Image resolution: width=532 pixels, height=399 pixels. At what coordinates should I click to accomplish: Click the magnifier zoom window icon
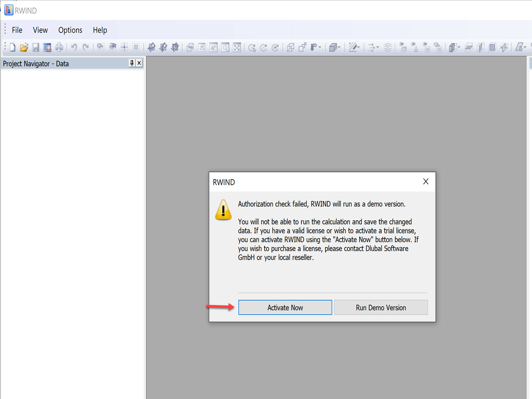point(225,47)
